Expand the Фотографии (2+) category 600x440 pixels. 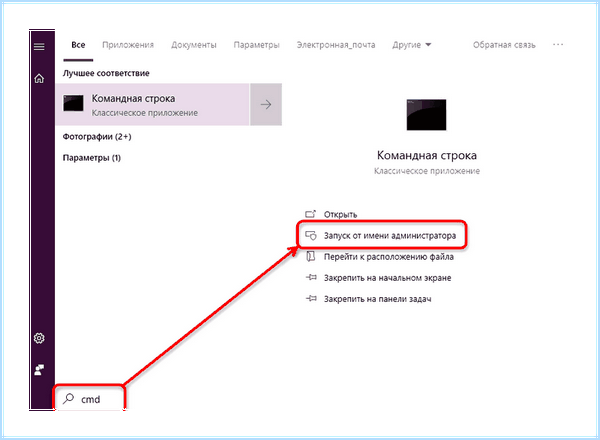tap(97, 137)
